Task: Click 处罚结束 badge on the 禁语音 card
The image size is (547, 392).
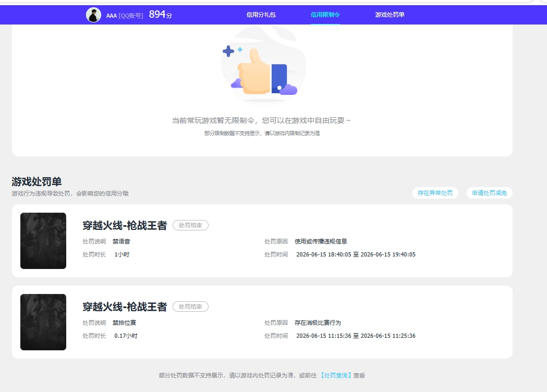Action: 190,225
